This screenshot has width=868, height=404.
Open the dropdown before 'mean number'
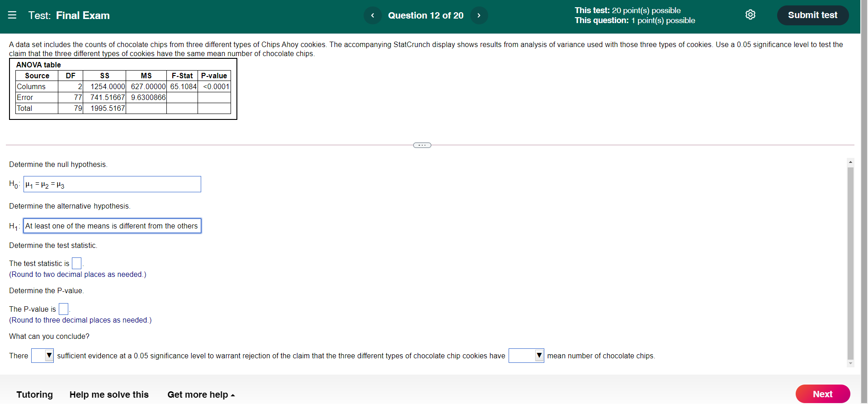pos(526,356)
